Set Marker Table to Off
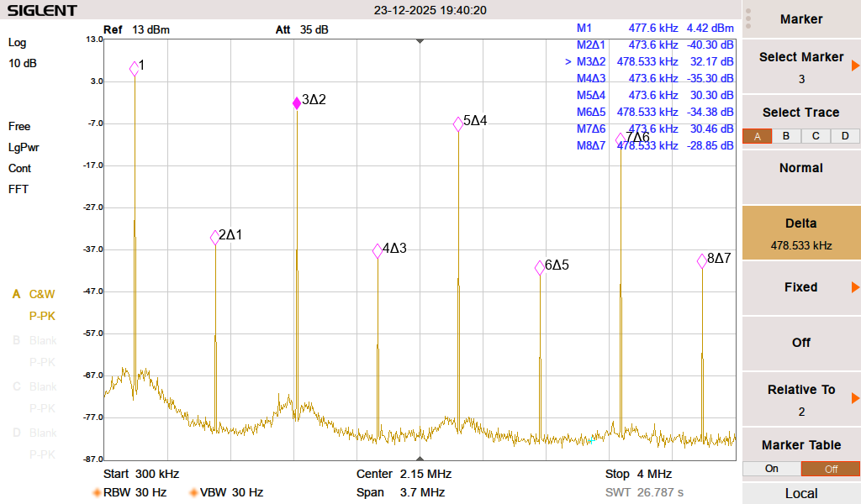 [830, 469]
